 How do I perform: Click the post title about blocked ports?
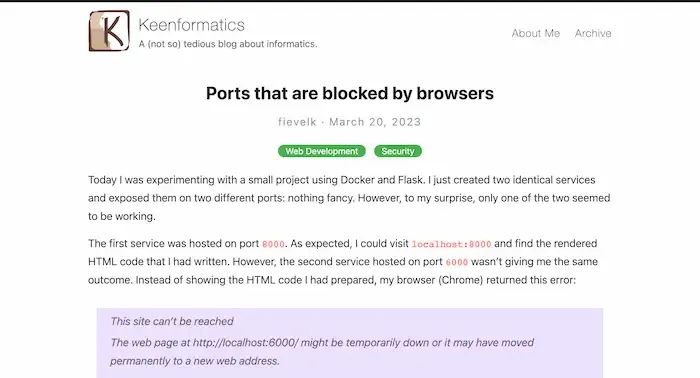[350, 93]
